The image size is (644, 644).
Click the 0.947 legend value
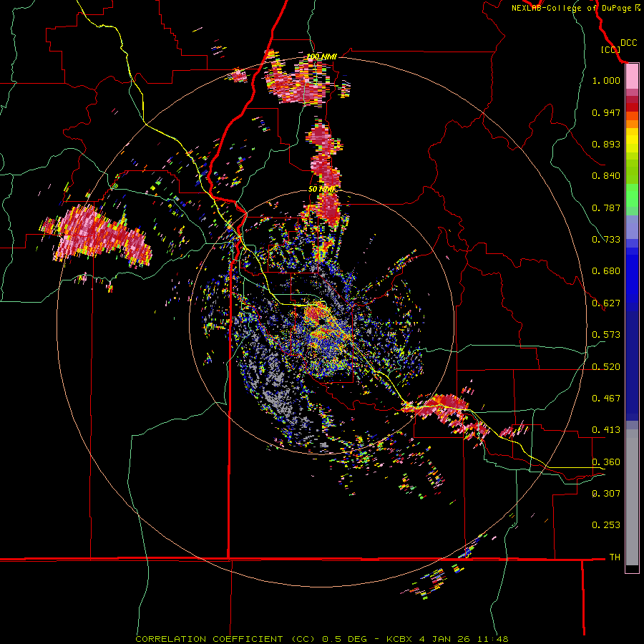click(606, 112)
